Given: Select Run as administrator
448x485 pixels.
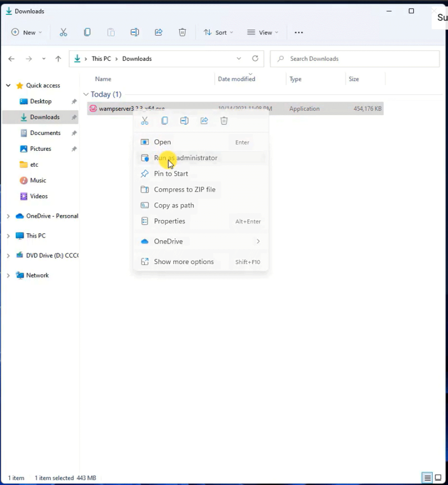Looking at the screenshot, I should [x=200, y=158].
